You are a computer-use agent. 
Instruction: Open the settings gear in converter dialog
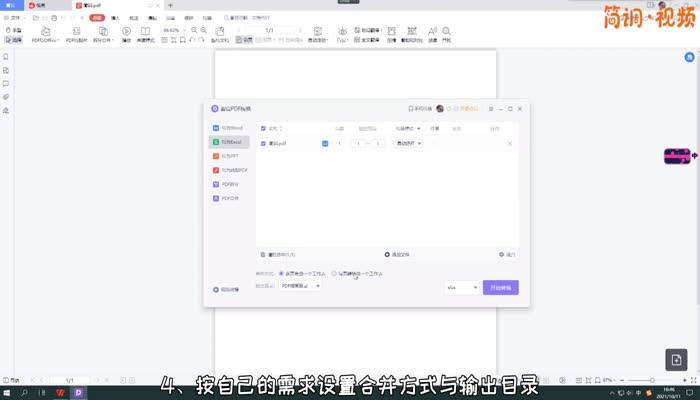(502, 255)
